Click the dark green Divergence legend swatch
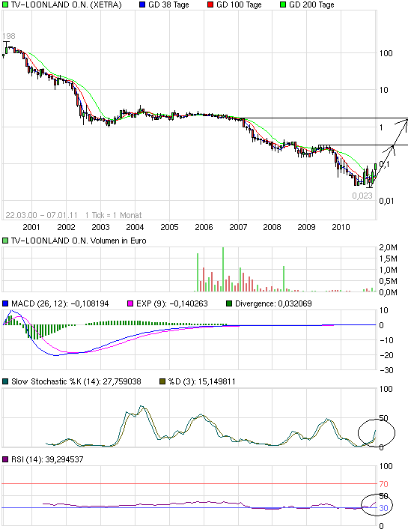The width and height of the screenshot is (408, 532). pyautogui.click(x=229, y=303)
